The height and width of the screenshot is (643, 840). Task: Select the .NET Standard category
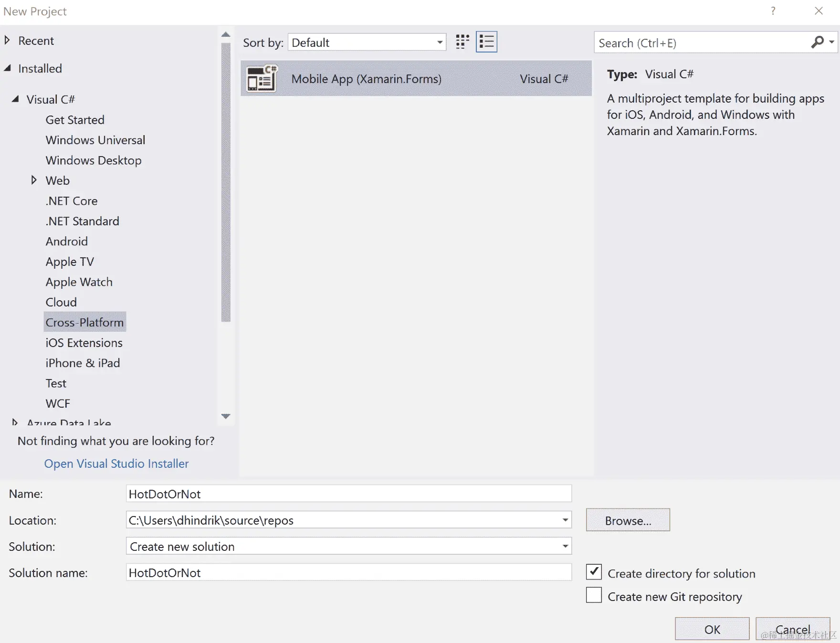[83, 221]
